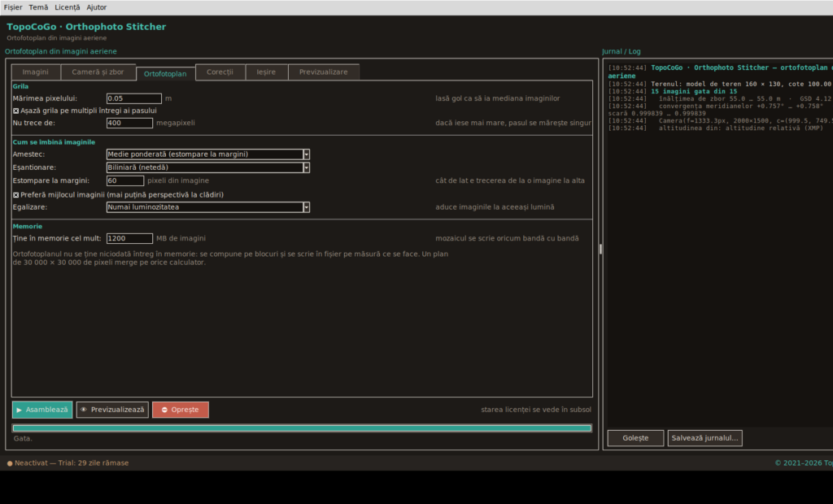833x504 pixels.
Task: Switch to the Imagini tab
Action: point(36,72)
